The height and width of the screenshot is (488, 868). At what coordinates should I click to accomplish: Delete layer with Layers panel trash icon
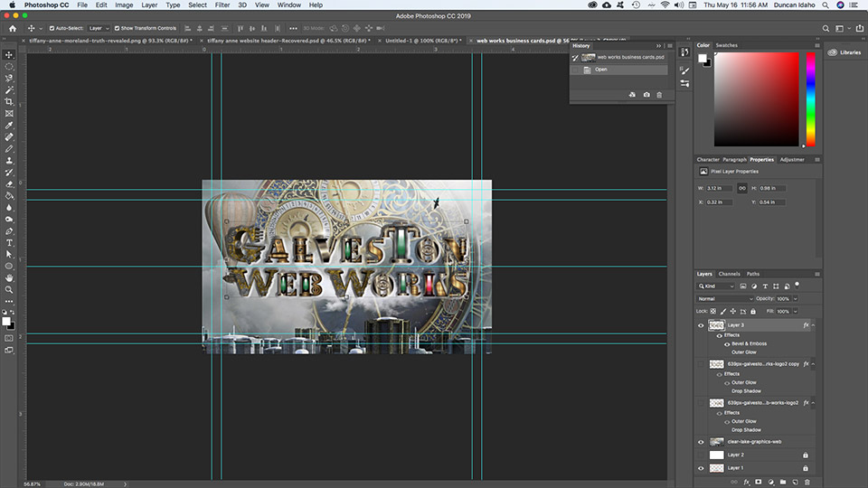(x=807, y=482)
